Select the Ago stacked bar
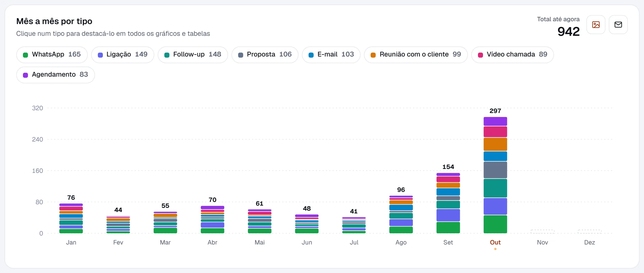 [x=401, y=215]
